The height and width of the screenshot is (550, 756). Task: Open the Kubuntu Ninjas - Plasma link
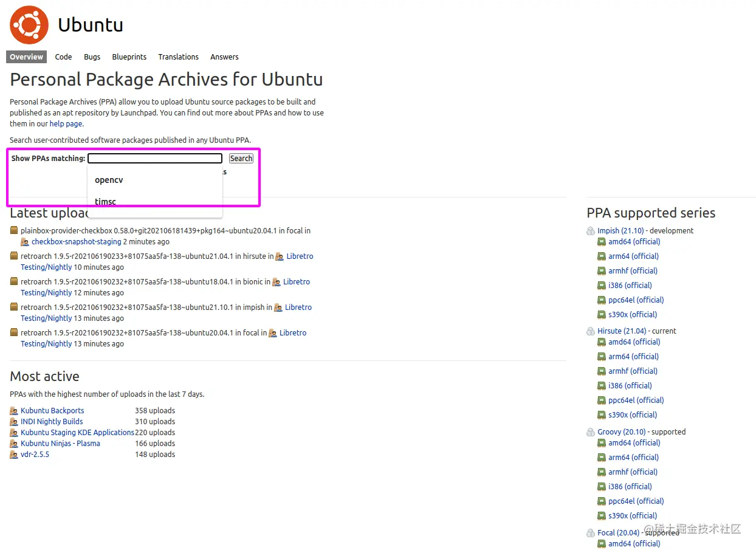(x=60, y=443)
